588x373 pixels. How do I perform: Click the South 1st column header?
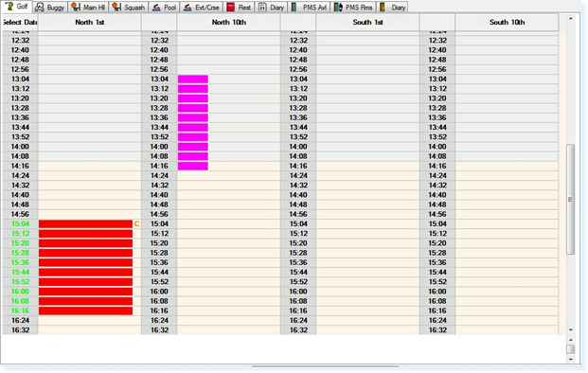pos(367,22)
